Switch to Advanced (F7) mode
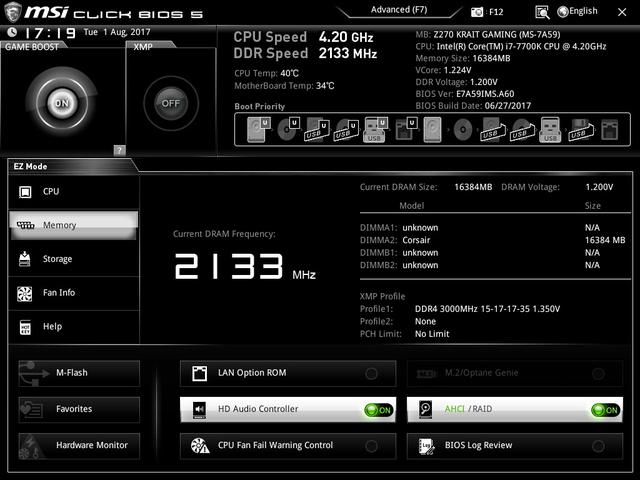640x480 pixels. tap(399, 10)
